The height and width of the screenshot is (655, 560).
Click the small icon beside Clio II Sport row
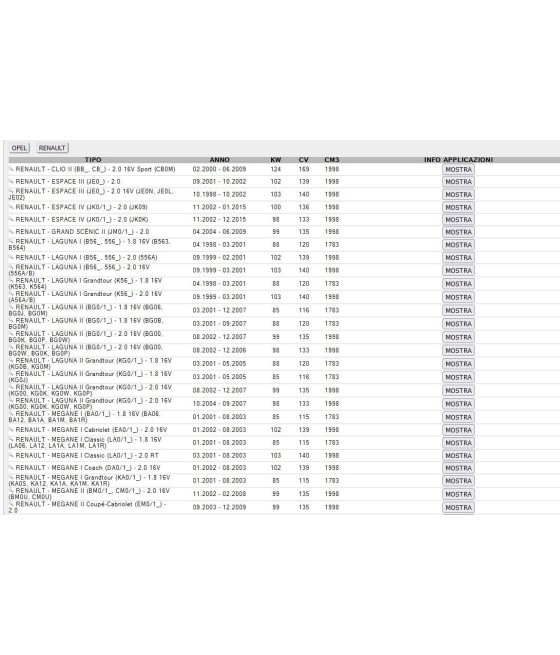click(x=11, y=169)
